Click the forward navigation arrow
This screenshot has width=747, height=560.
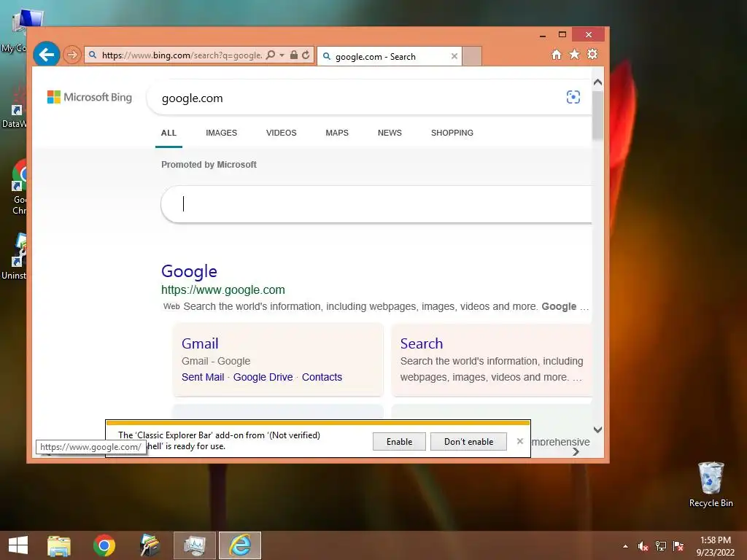pos(72,55)
